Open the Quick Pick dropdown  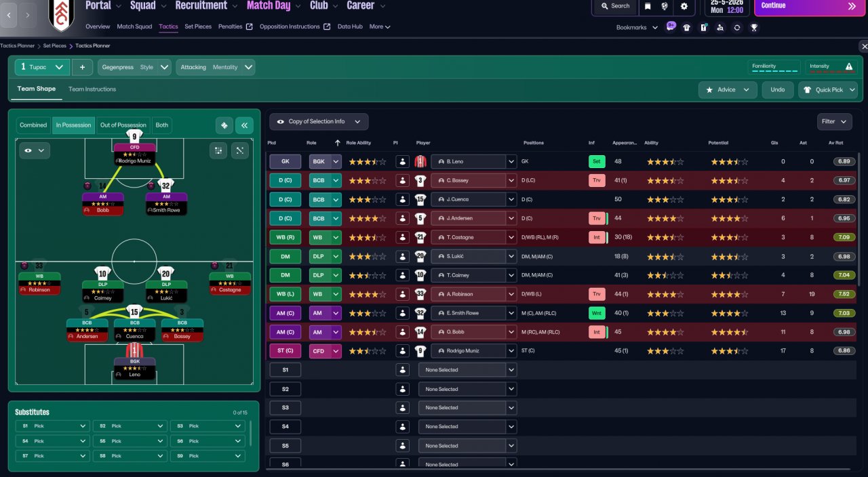828,89
